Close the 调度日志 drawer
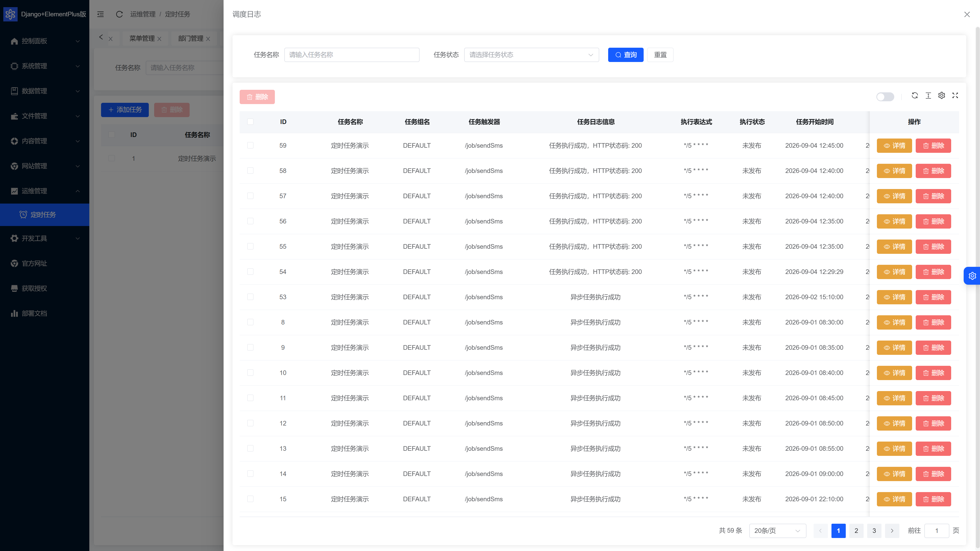This screenshot has height=551, width=980. [967, 15]
